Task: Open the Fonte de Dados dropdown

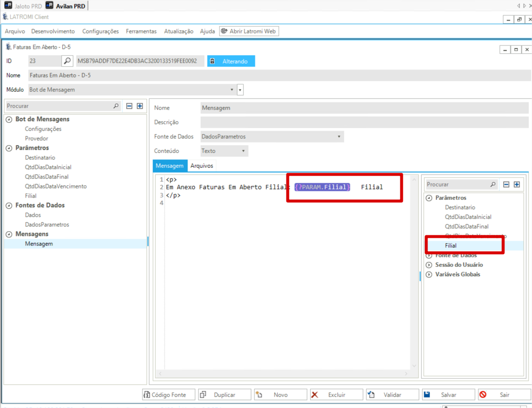Action: [x=339, y=137]
